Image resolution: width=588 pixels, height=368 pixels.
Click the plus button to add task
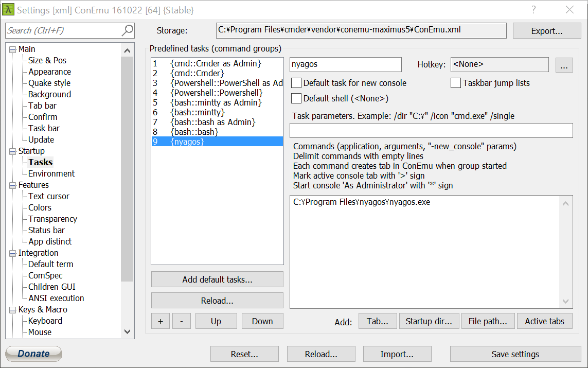pos(161,321)
